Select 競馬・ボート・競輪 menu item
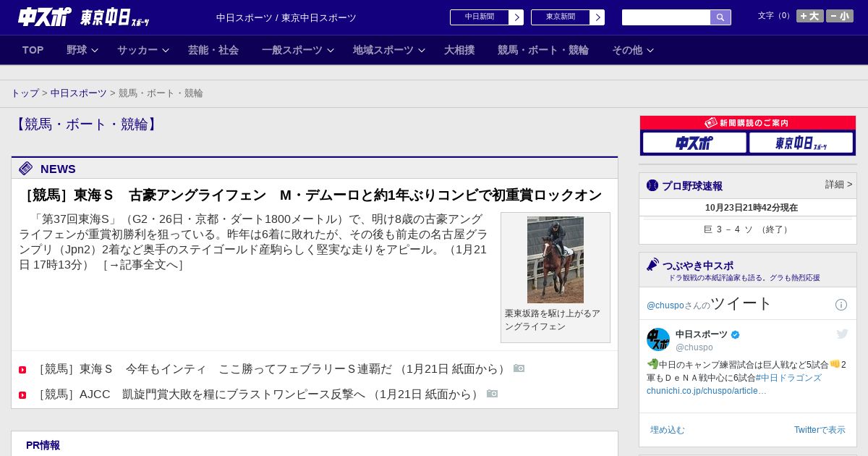Screen dimensions: 868x456 coord(543,50)
